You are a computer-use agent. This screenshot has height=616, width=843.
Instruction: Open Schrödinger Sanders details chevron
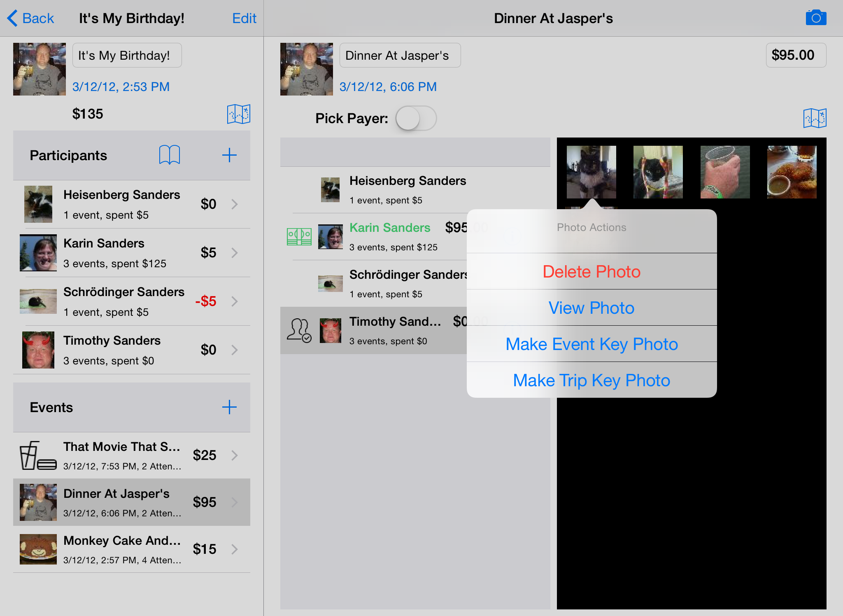point(235,301)
